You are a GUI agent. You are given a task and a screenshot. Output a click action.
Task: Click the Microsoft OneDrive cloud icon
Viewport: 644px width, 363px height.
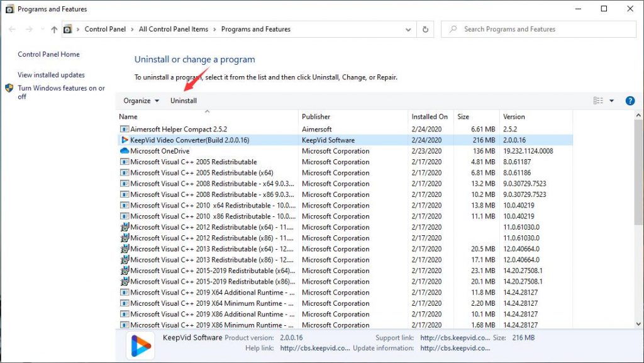[x=125, y=151]
